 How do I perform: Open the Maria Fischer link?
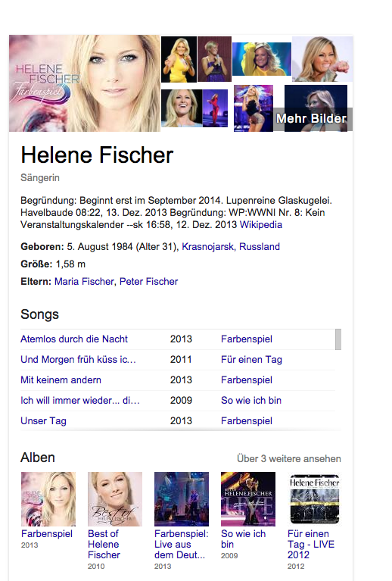84,282
